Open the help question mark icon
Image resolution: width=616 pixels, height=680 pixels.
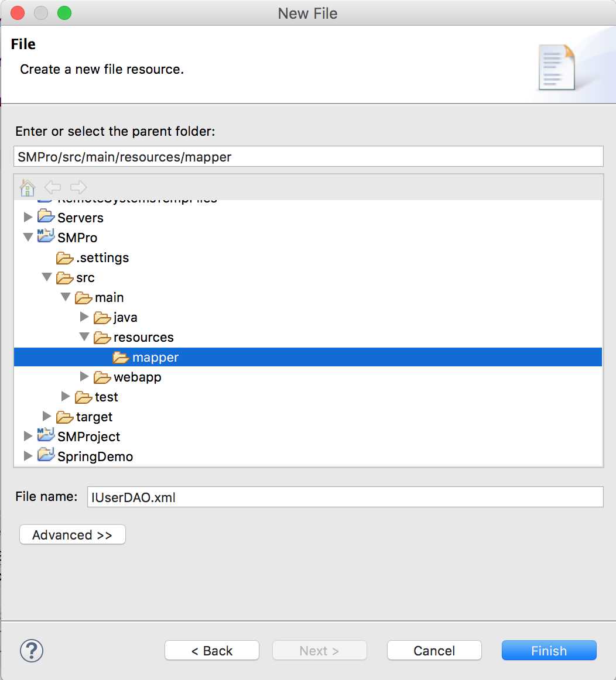32,650
